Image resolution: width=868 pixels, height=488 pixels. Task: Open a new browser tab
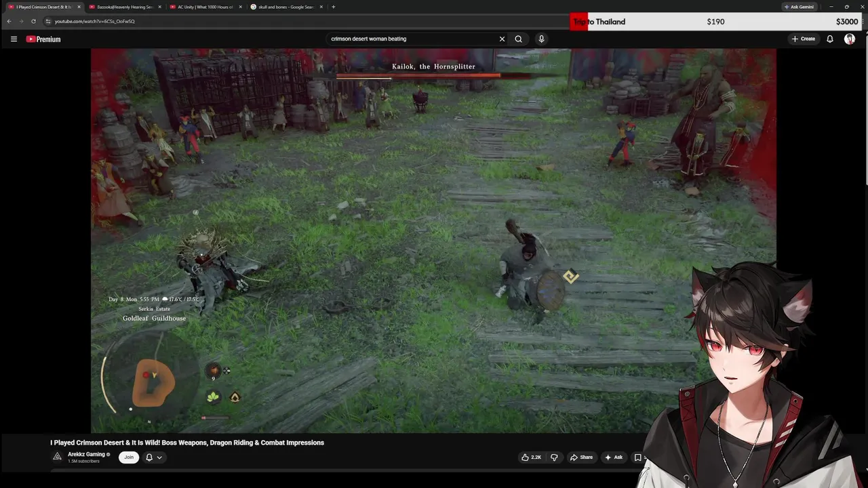pyautogui.click(x=333, y=7)
